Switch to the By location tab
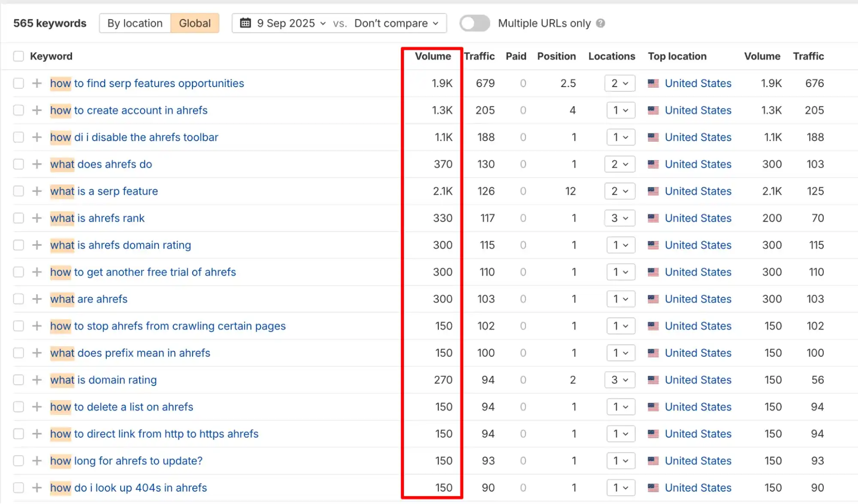Screen dimensions: 858x504 click(x=135, y=23)
